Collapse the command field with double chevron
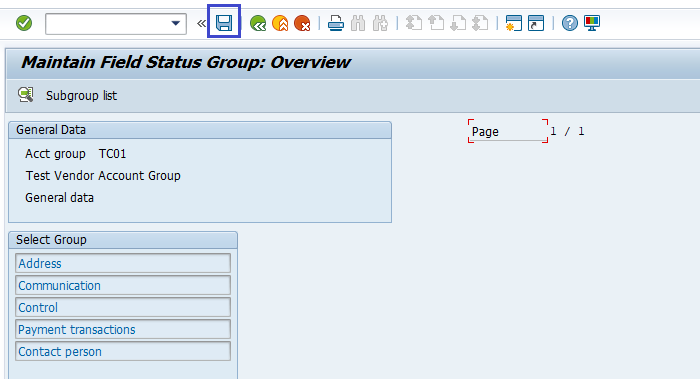 pyautogui.click(x=201, y=23)
